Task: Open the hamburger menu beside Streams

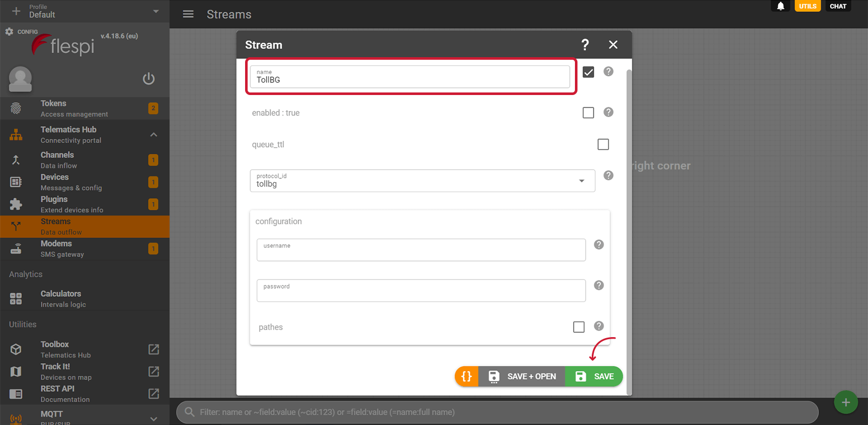Action: pyautogui.click(x=188, y=14)
